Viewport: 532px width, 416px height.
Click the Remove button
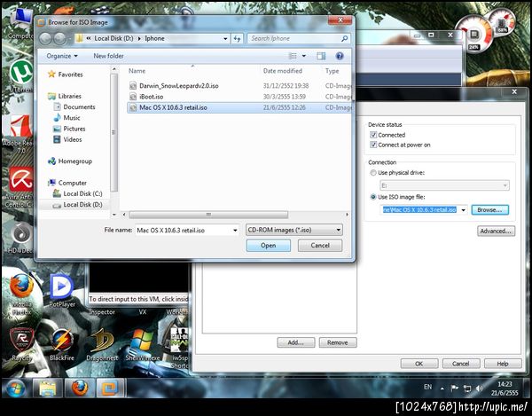[338, 342]
